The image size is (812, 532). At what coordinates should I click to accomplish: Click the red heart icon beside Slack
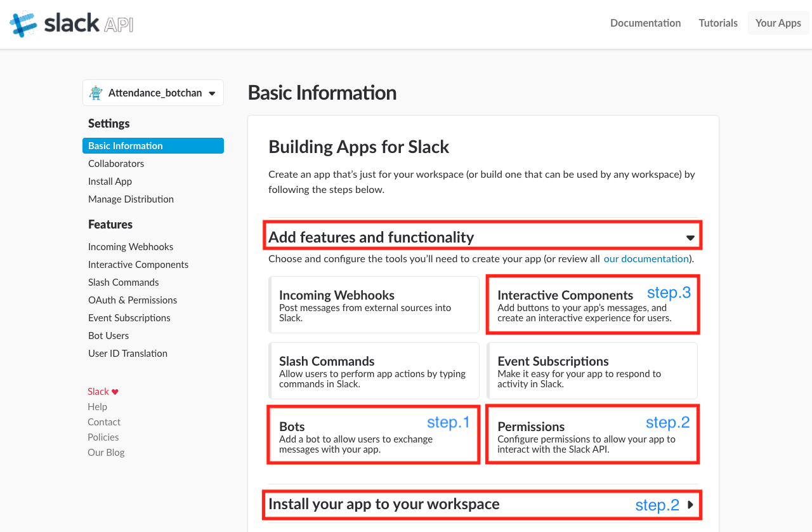(115, 392)
